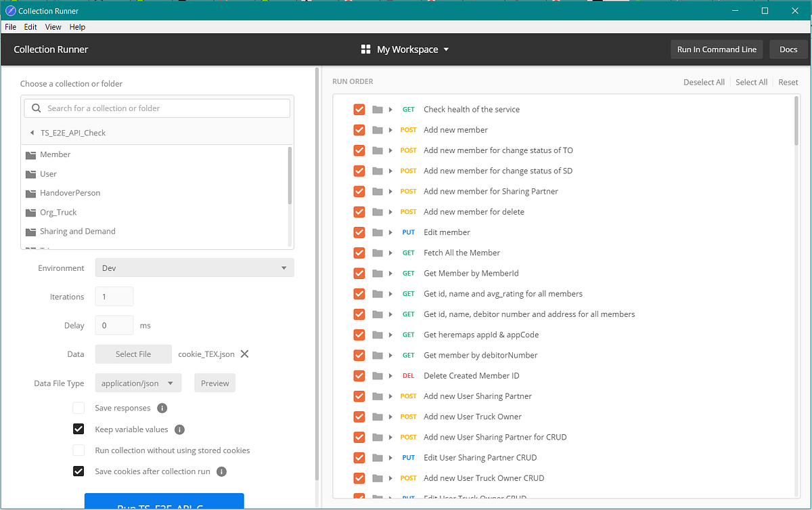
Task: Click the workspace grid icon beside My Workspace
Action: pyautogui.click(x=365, y=49)
